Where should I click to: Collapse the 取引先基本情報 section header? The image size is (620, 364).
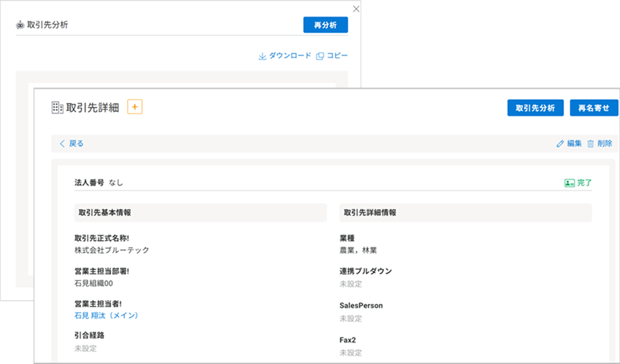click(x=200, y=212)
